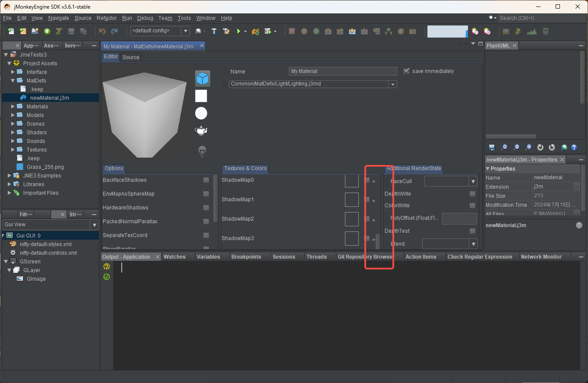Click the Clean and Build icon
588x383 pixels.
(226, 31)
